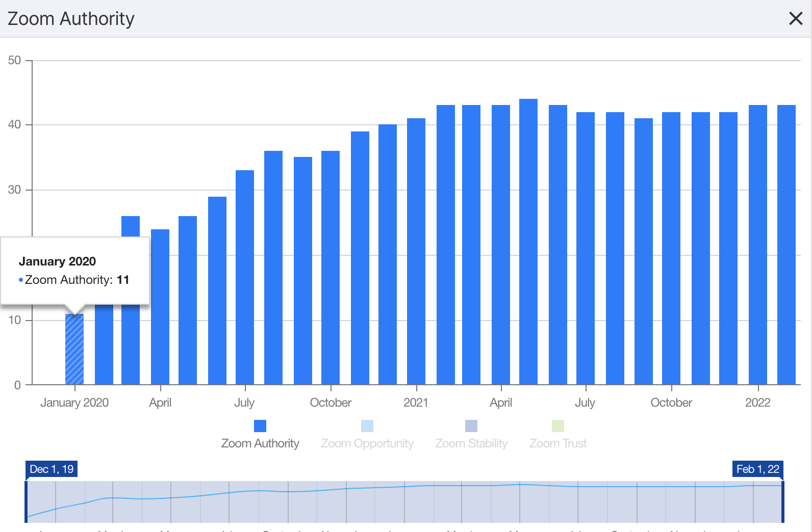Select the July 2020 bar

coord(245,277)
